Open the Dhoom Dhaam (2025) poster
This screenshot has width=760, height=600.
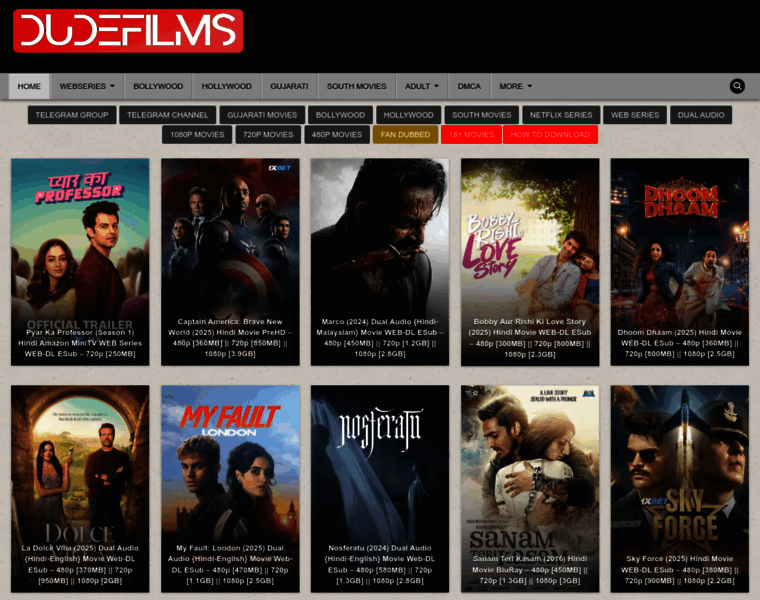pos(680,262)
